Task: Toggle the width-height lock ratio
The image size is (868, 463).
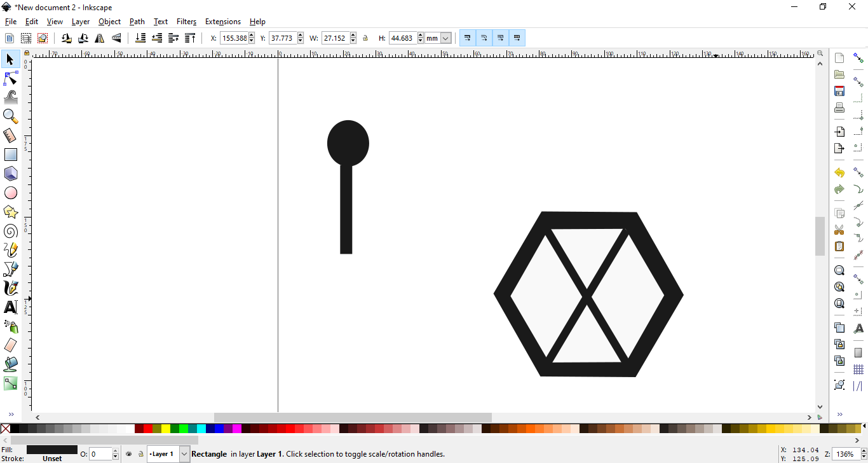Action: coord(365,38)
